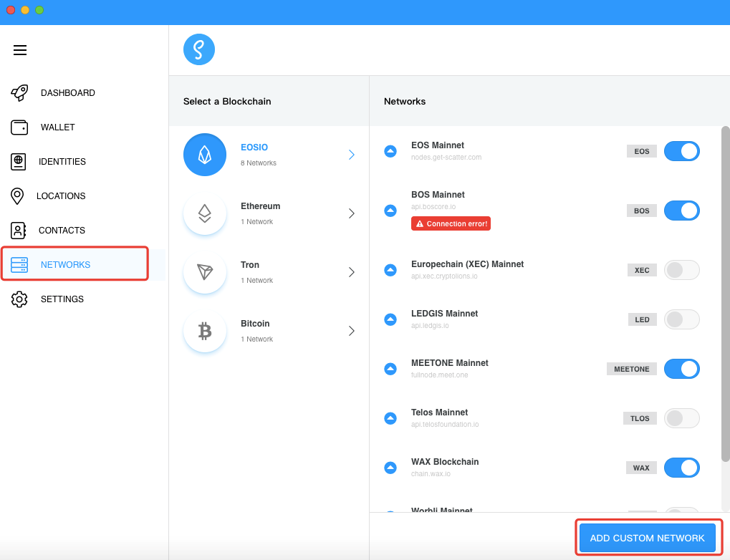Select the NETWORKS label in sidebar
This screenshot has height=560, width=730.
(66, 264)
